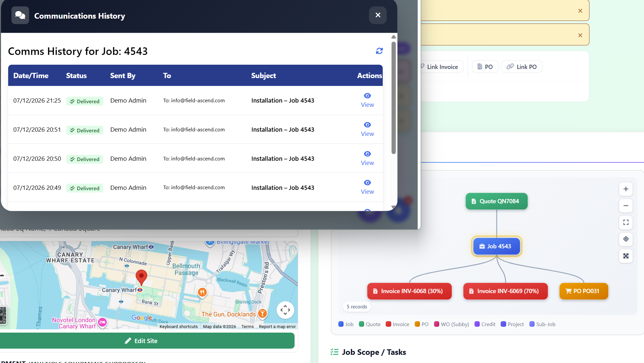
Task: Center graph on current job
Action: pyautogui.click(x=626, y=239)
